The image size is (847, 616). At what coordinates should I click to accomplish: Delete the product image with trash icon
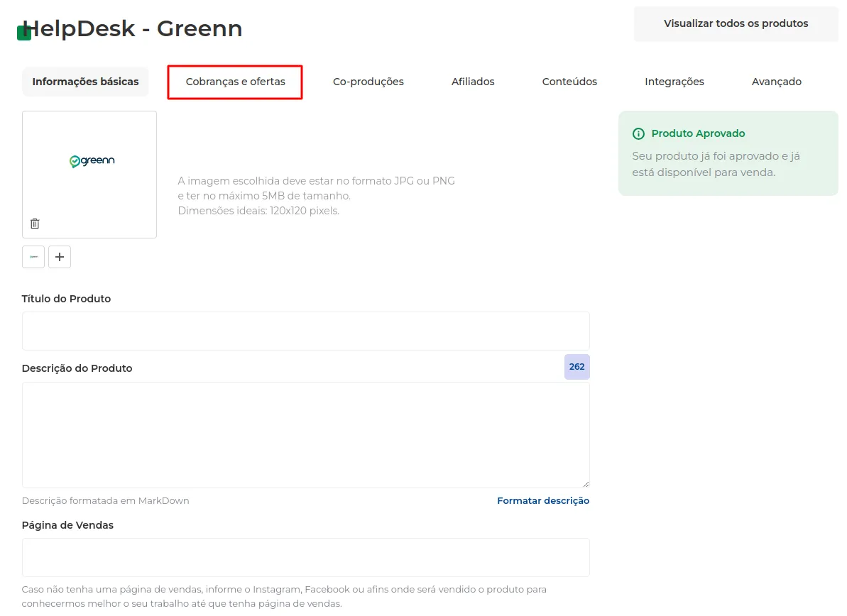point(35,224)
